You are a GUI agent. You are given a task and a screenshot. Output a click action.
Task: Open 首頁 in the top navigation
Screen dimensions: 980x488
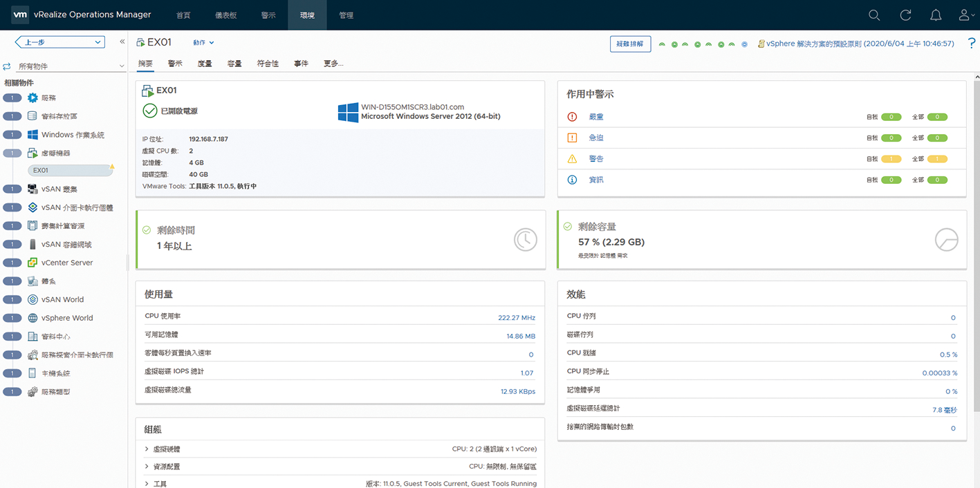click(183, 15)
